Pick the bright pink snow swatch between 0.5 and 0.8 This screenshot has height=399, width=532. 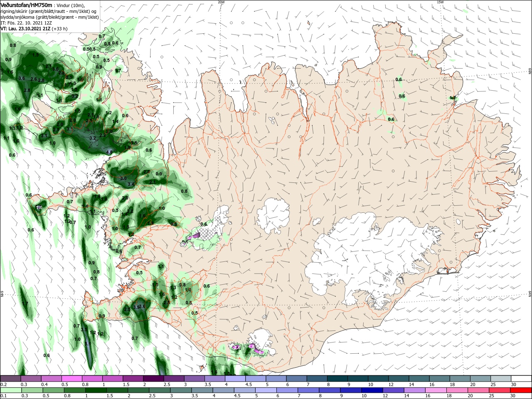tap(72, 379)
